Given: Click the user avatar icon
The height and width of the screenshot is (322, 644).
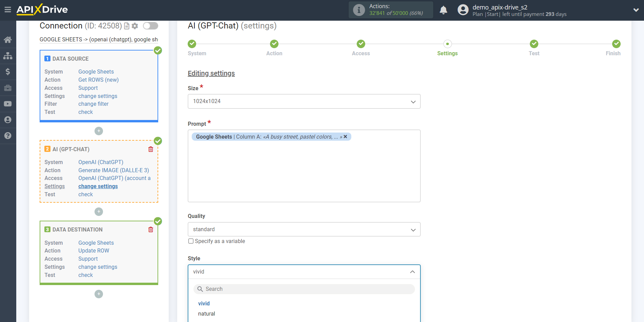Looking at the screenshot, I should (x=463, y=10).
